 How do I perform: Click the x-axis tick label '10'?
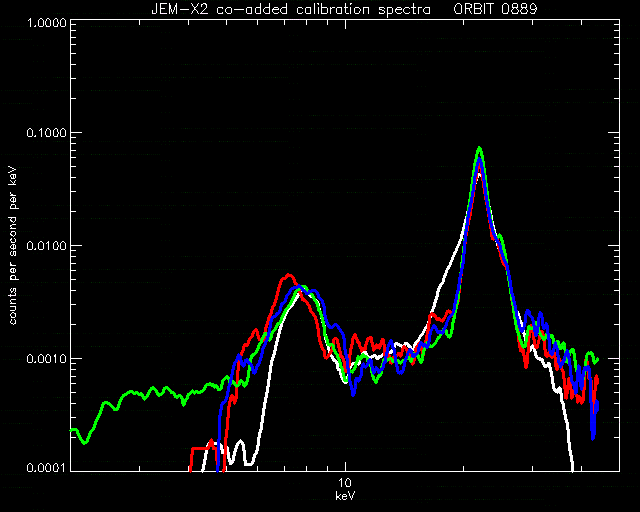coord(345,483)
